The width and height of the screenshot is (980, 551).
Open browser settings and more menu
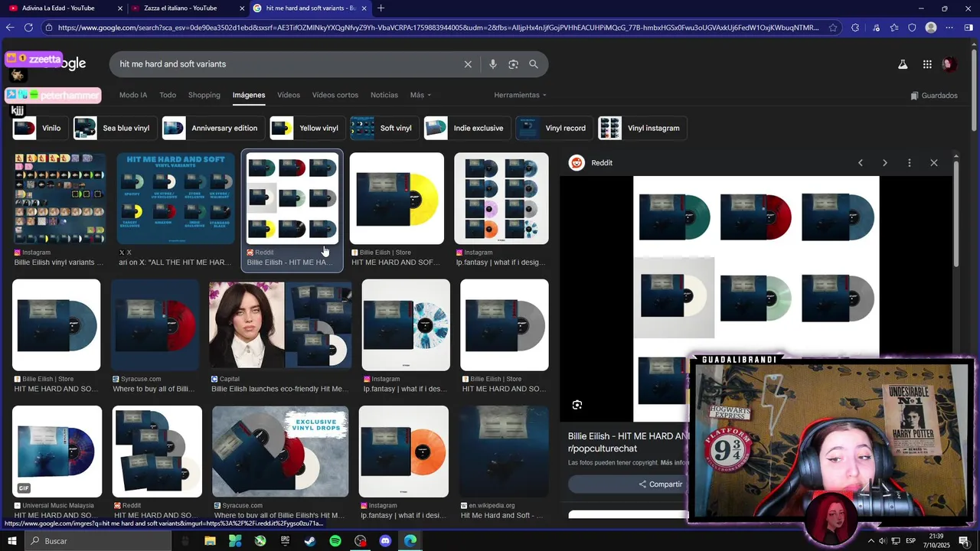(949, 28)
